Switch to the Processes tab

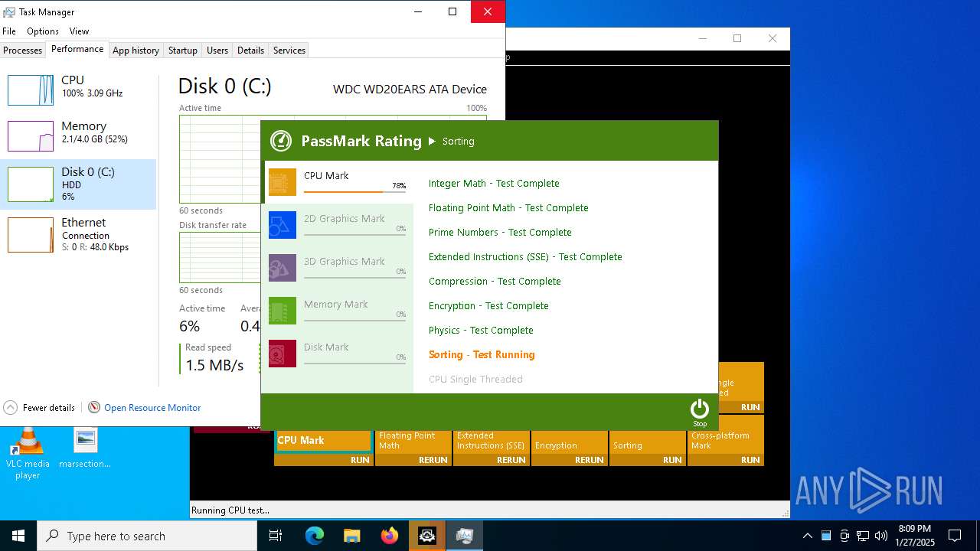pos(23,51)
